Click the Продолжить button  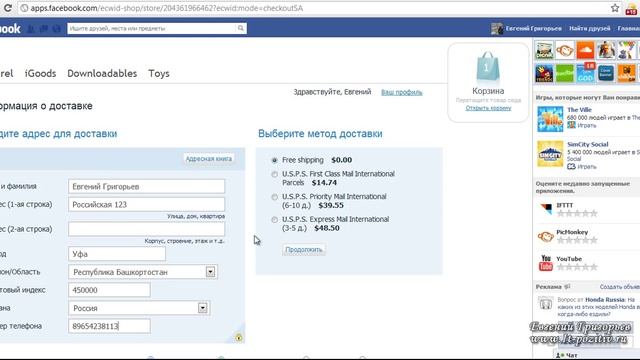point(304,249)
